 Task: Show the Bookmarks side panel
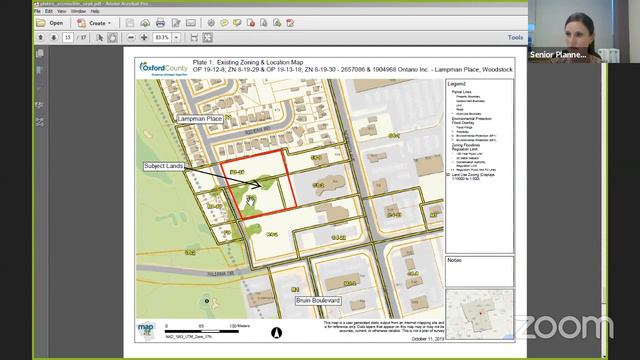click(x=40, y=70)
